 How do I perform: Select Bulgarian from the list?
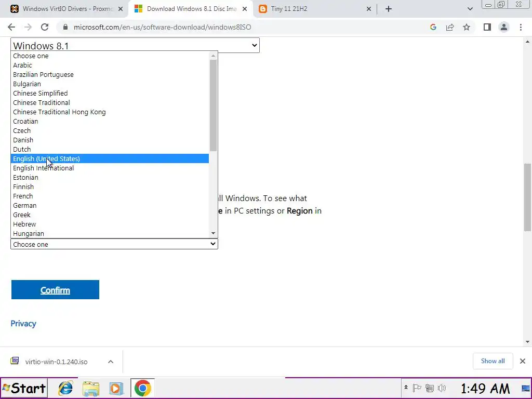[x=110, y=84]
